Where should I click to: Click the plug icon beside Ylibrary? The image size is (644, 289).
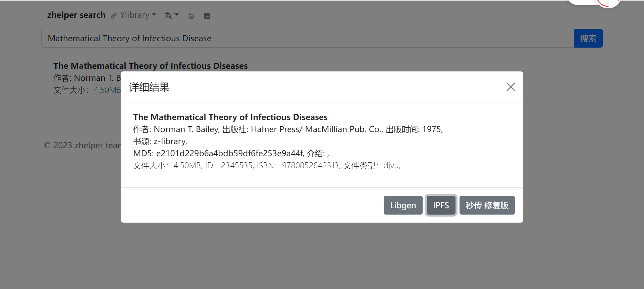coord(114,16)
